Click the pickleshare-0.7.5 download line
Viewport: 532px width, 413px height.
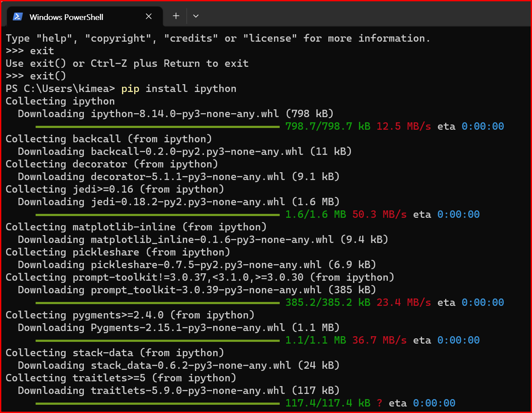[197, 265]
